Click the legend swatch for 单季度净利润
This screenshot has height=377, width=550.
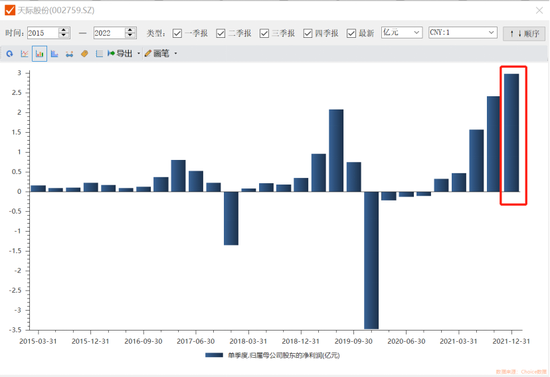click(214, 355)
